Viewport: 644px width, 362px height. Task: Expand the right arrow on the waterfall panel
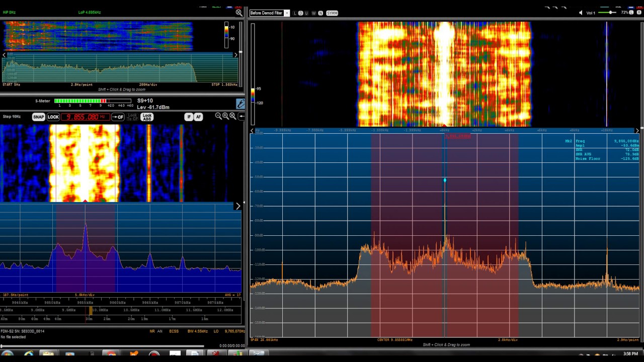[238, 206]
